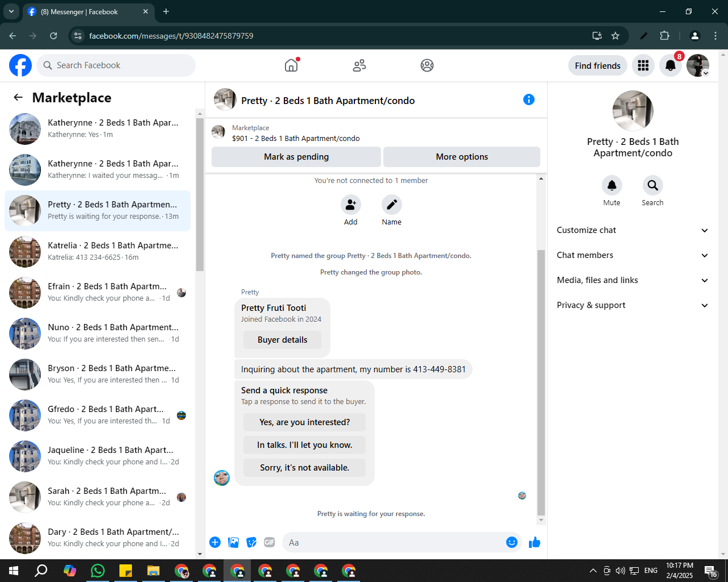Choose a sticker in composer

(x=251, y=542)
